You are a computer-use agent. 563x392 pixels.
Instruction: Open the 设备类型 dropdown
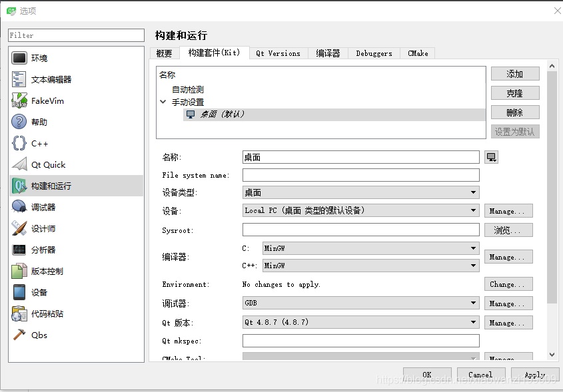tap(360, 193)
